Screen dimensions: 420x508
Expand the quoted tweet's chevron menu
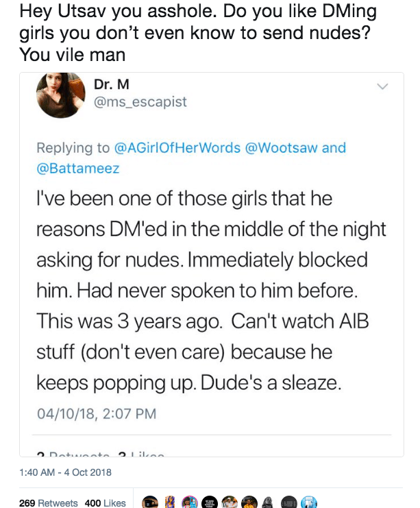(x=383, y=86)
